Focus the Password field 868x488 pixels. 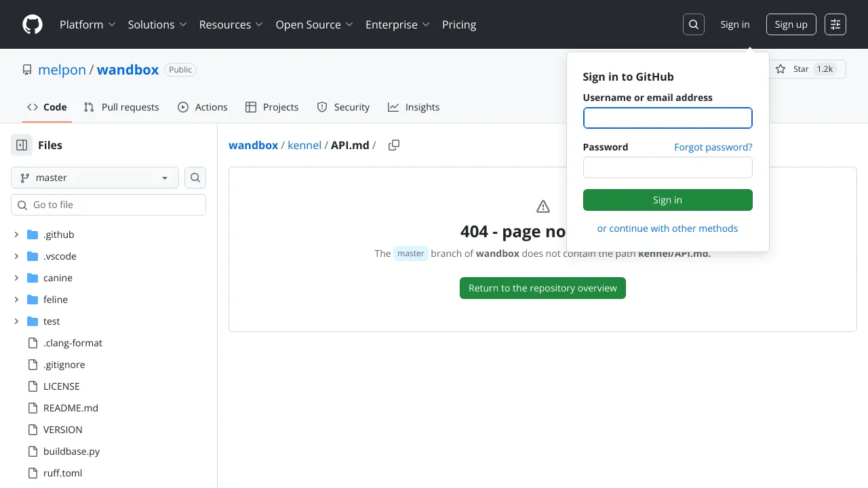coord(668,167)
